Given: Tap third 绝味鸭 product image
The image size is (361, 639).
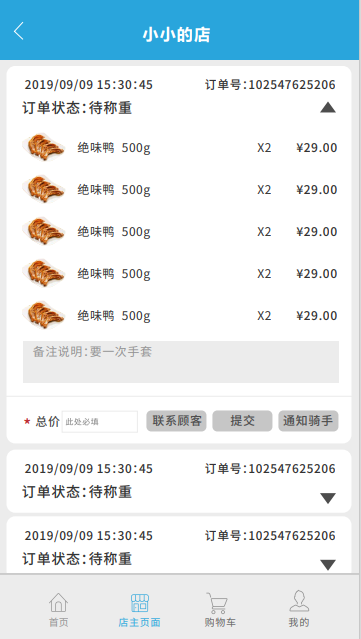Looking at the screenshot, I should click(x=43, y=231).
